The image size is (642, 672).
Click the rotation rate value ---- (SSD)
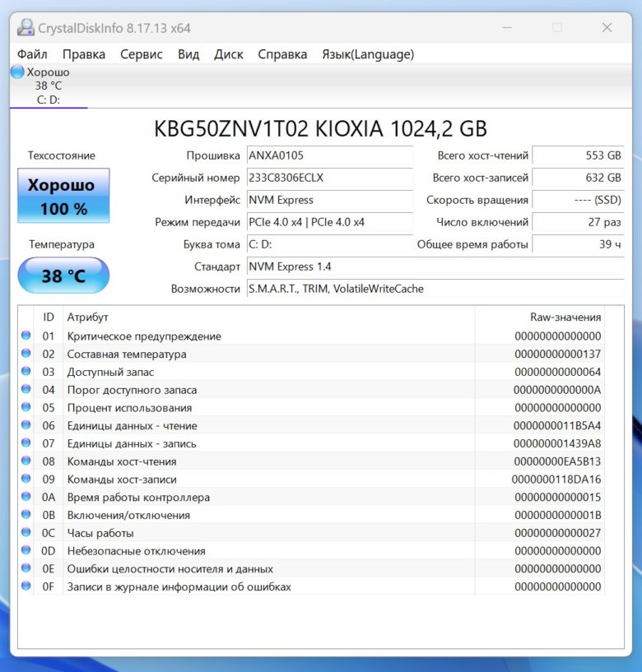pyautogui.click(x=578, y=200)
